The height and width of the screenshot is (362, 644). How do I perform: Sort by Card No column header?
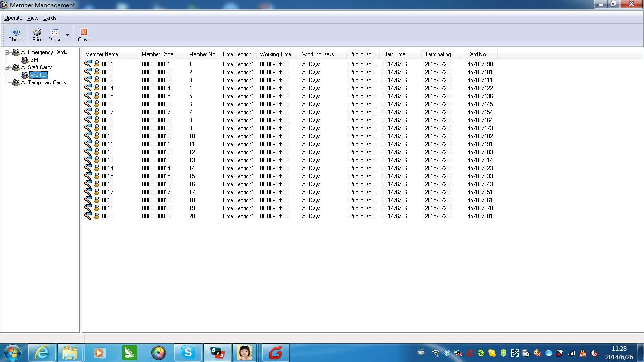[x=476, y=54]
